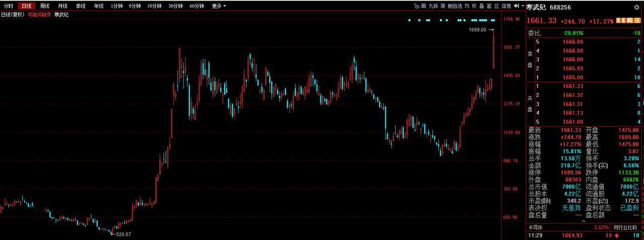The image size is (644, 240).
Task: Switch to the 季线 quarterly chart tab
Action: pyautogui.click(x=81, y=6)
